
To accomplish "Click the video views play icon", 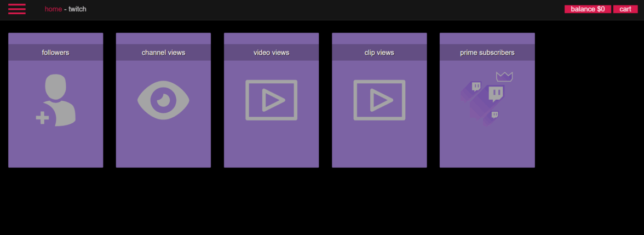I will click(x=272, y=100).
